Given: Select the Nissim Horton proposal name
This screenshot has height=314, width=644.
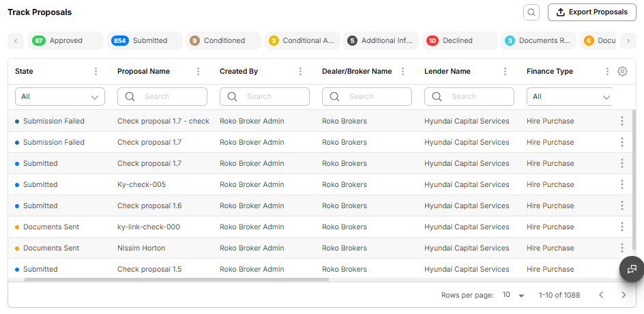Looking at the screenshot, I should click(141, 248).
